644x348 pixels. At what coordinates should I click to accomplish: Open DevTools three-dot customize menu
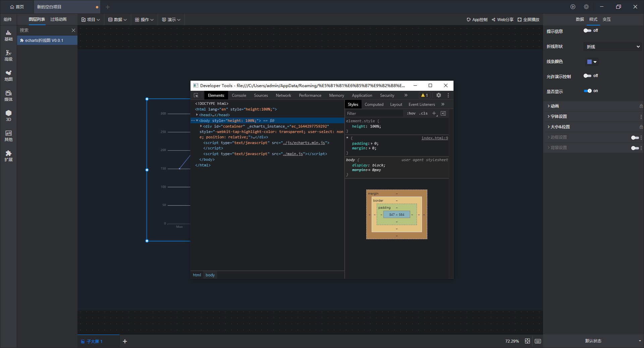click(448, 95)
